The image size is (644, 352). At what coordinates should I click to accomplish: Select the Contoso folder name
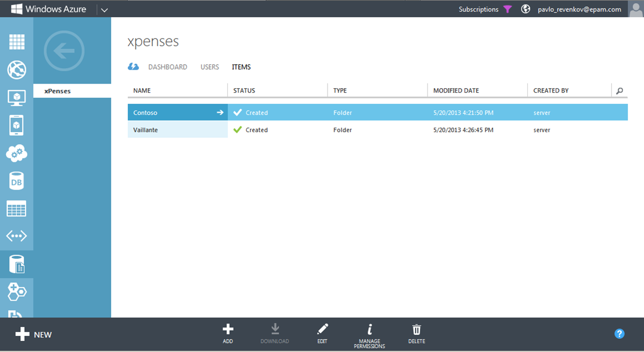point(145,113)
